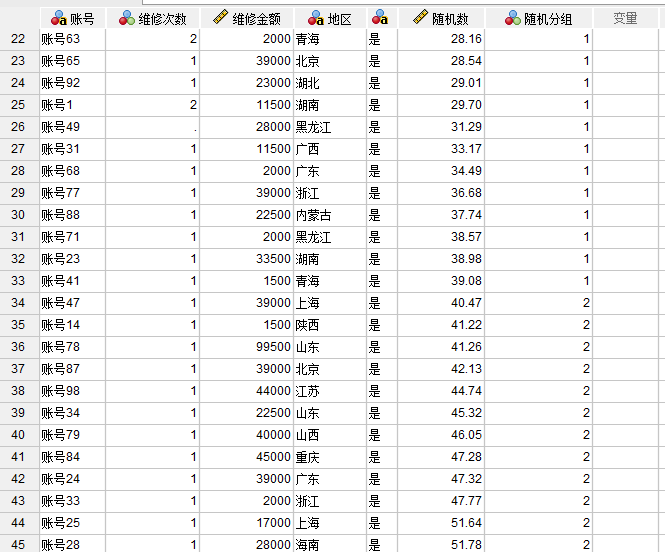Click the missing 维修次数 value in row 26
This screenshot has height=552, width=665.
[x=152, y=127]
